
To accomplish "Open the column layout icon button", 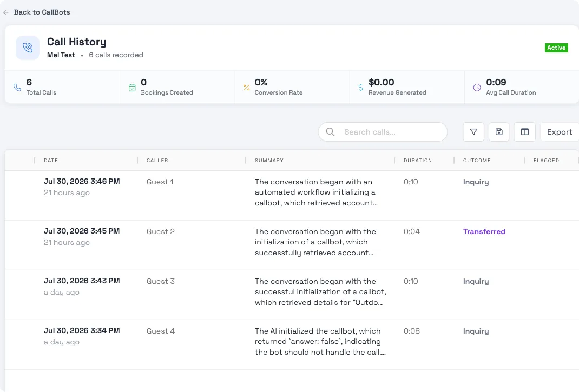I will click(x=524, y=132).
